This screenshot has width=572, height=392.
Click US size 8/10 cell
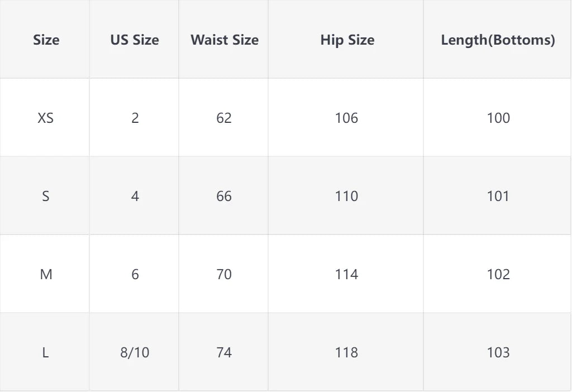135,352
